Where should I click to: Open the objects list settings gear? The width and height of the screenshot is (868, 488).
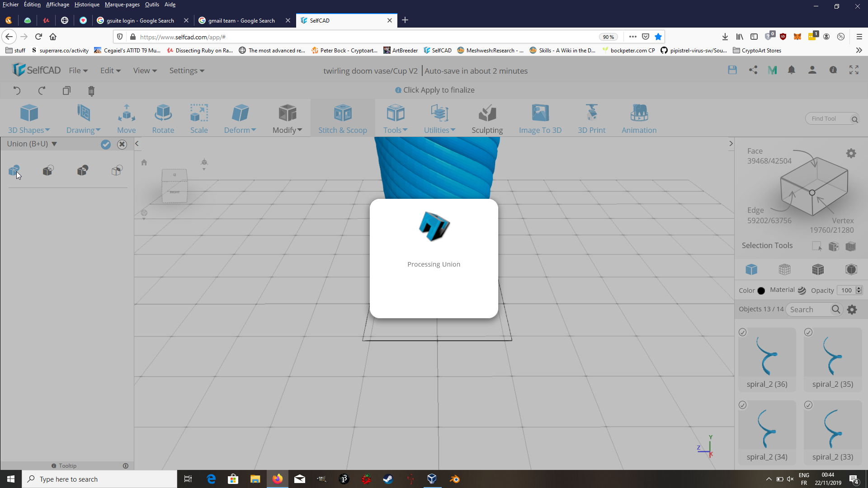click(x=852, y=310)
